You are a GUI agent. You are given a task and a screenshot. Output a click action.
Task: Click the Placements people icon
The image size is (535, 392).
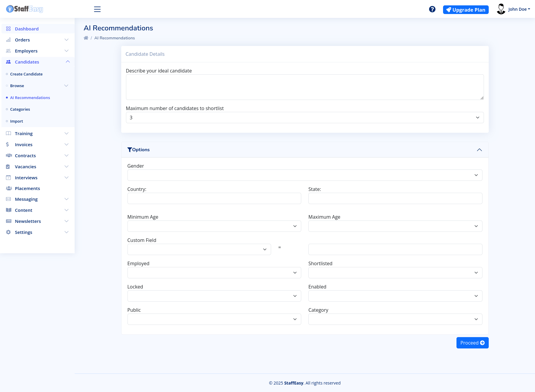point(9,189)
